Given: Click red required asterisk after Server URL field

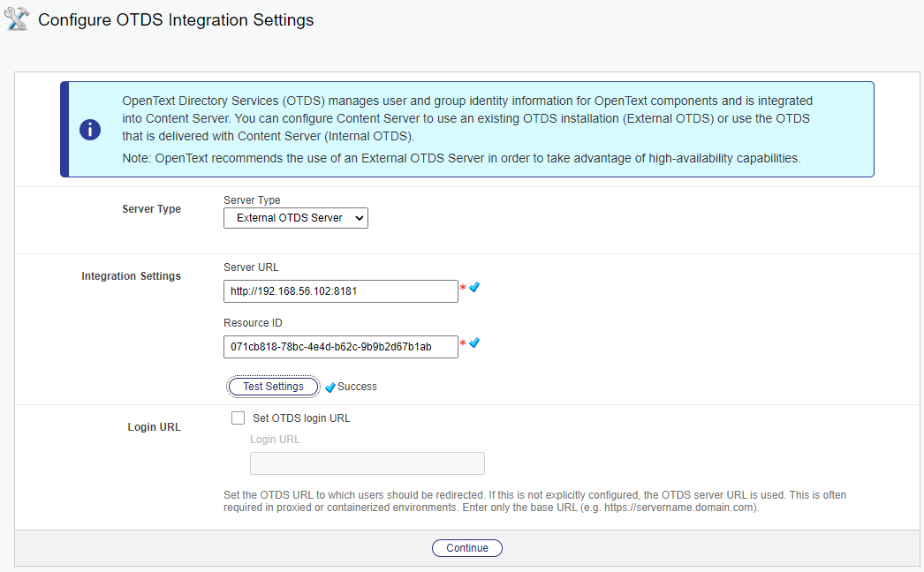Looking at the screenshot, I should (463, 289).
